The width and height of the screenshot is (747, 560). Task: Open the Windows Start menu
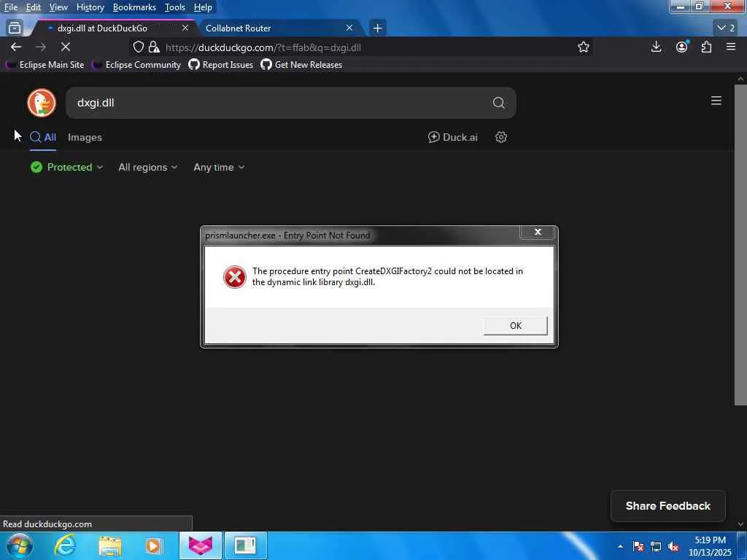click(x=20, y=545)
